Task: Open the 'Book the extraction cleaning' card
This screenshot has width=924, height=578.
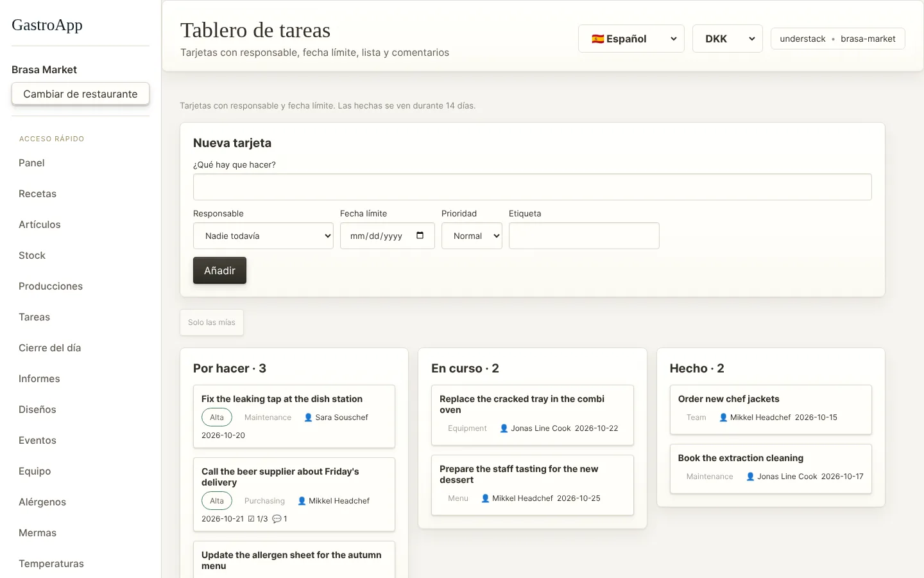Action: coord(771,469)
